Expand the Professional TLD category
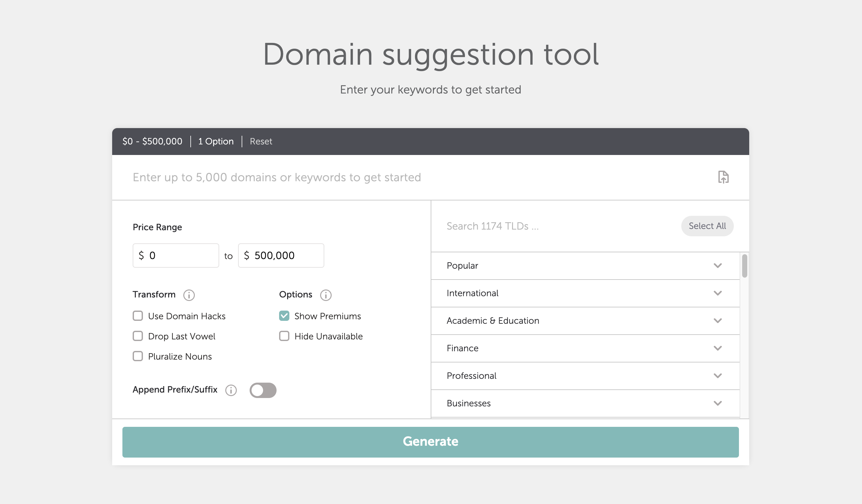Screen dimensions: 862x504 point(585,376)
